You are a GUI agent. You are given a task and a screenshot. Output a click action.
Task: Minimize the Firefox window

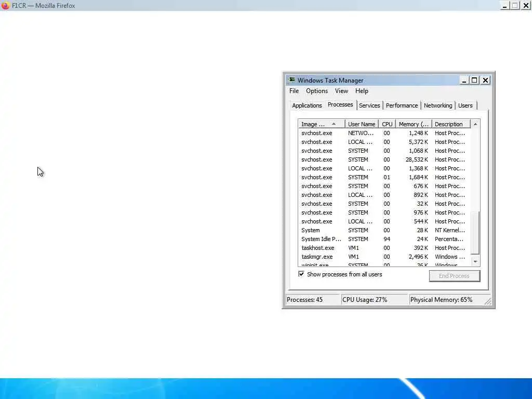coord(504,6)
